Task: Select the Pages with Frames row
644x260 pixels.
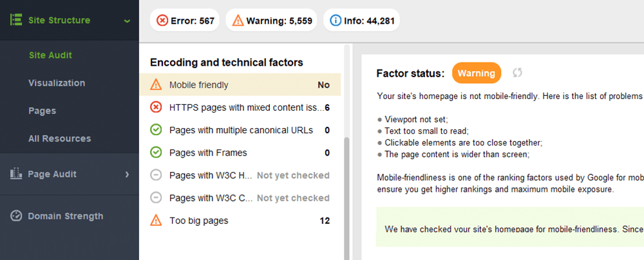Action: [x=240, y=153]
